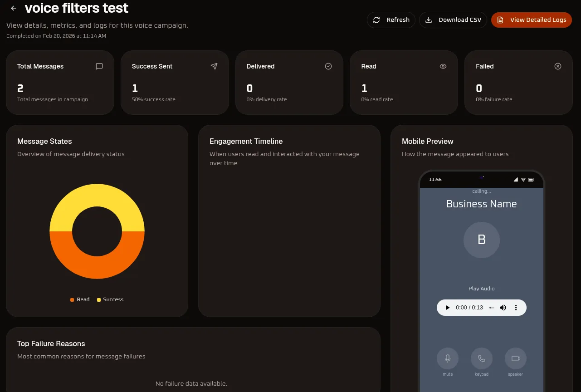Image resolution: width=581 pixels, height=392 pixels.
Task: Click the checkmark circle icon on Delivered
Action: [328, 66]
